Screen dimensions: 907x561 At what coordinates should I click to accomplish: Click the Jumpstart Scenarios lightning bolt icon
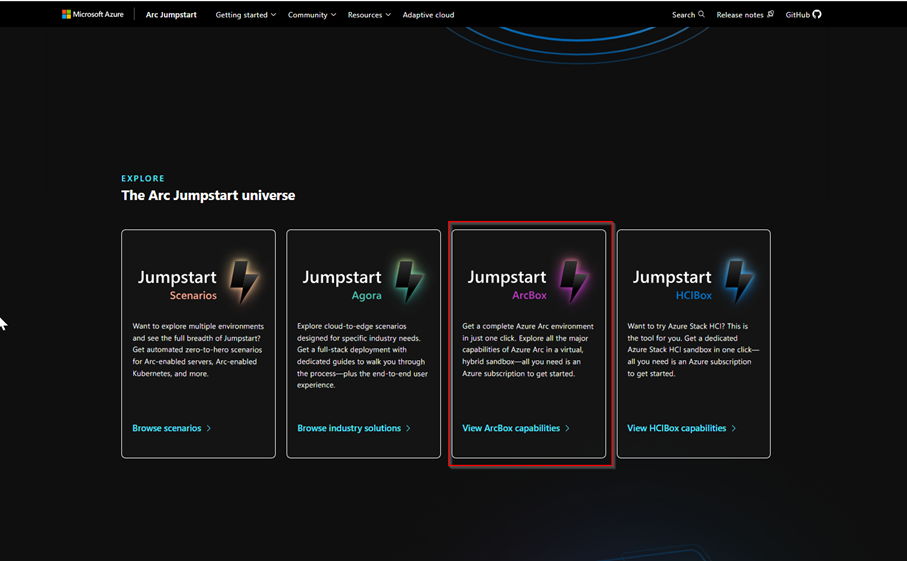pyautogui.click(x=243, y=282)
